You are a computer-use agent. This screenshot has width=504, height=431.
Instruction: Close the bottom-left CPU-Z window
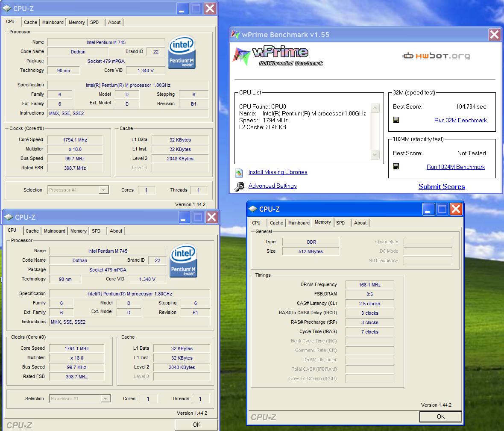212,217
